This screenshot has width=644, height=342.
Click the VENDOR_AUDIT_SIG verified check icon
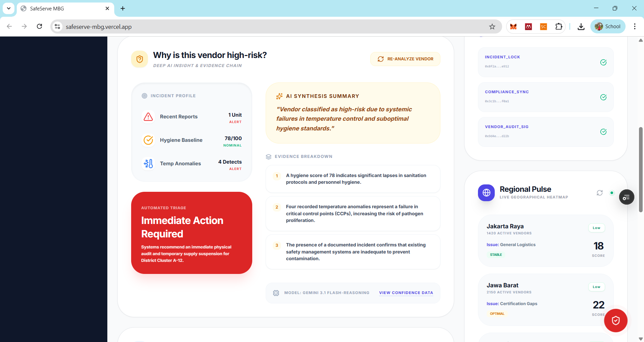(603, 132)
